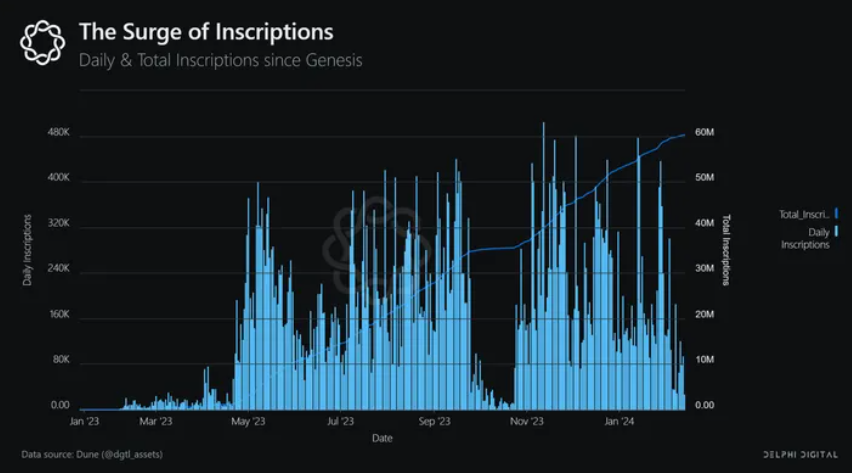Open the Data source: Dune (@dgtl_assets) link
This screenshot has height=473, width=852.
pyautogui.click(x=92, y=454)
